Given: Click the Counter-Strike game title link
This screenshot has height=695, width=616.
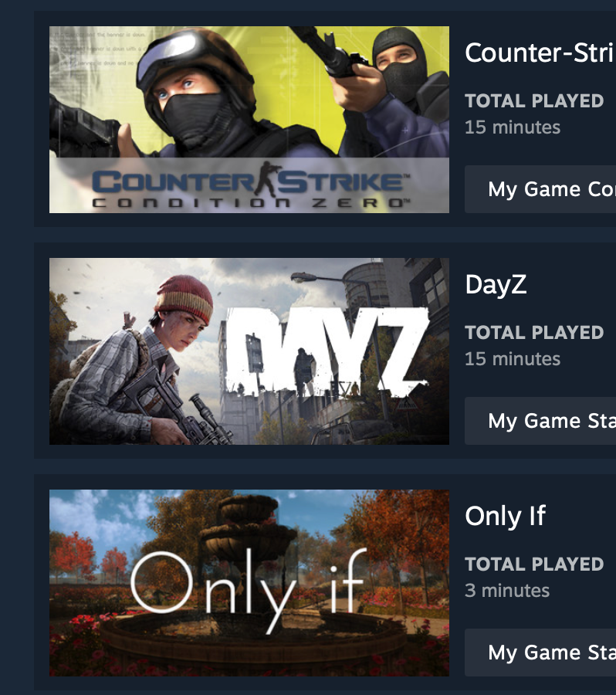Looking at the screenshot, I should 540,53.
